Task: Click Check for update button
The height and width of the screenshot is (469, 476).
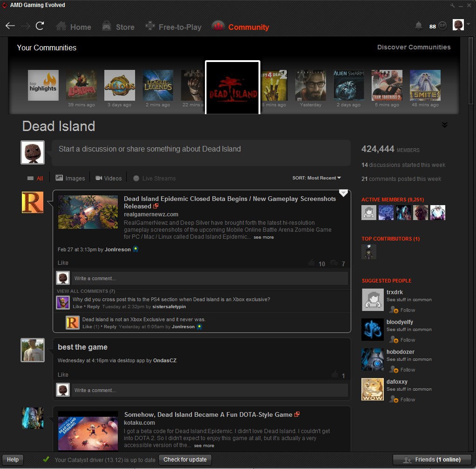Action: click(x=185, y=460)
